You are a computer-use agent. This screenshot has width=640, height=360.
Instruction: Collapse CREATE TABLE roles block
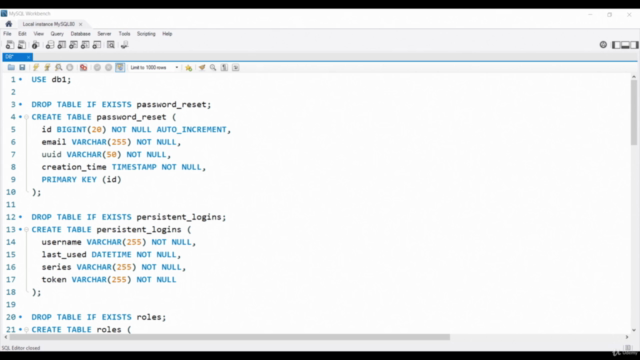(x=26, y=330)
